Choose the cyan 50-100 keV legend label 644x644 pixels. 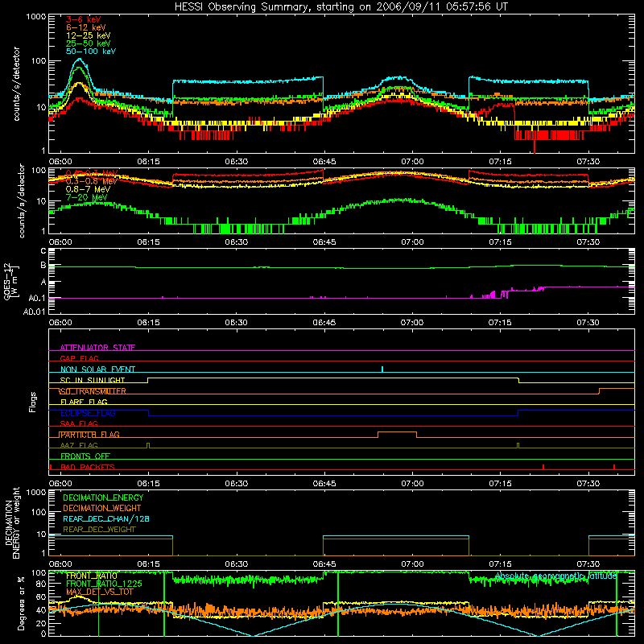[91, 52]
